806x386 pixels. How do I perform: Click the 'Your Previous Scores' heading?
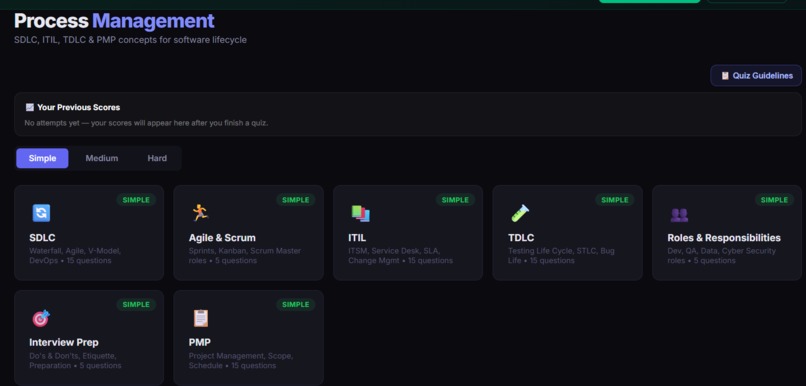pyautogui.click(x=78, y=107)
